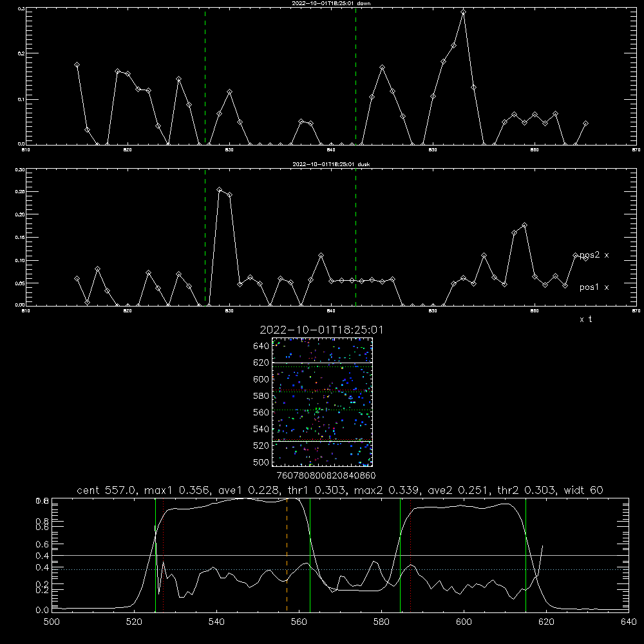Click the right green dashed line in the dusk plot
Screen dimensions: 644x644
[355, 238]
